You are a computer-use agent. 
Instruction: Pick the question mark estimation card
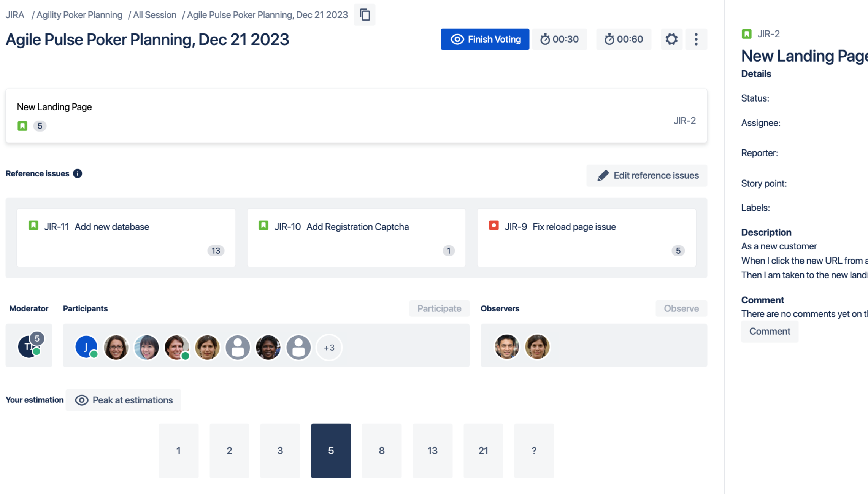(x=534, y=451)
